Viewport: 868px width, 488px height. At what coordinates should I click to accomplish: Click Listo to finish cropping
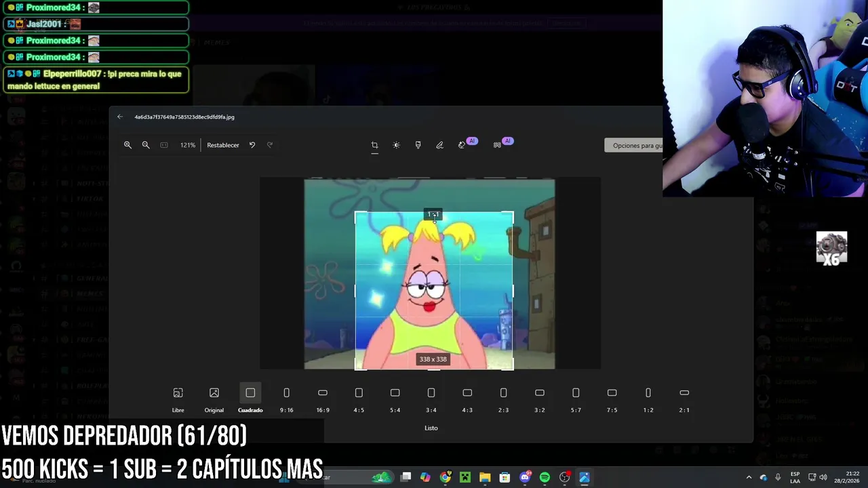point(431,428)
